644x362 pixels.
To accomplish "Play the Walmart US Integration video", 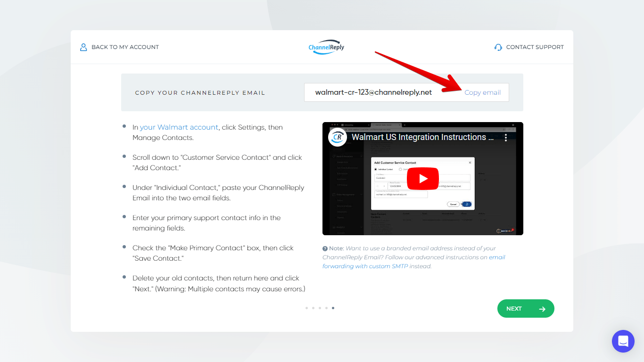I will point(423,179).
